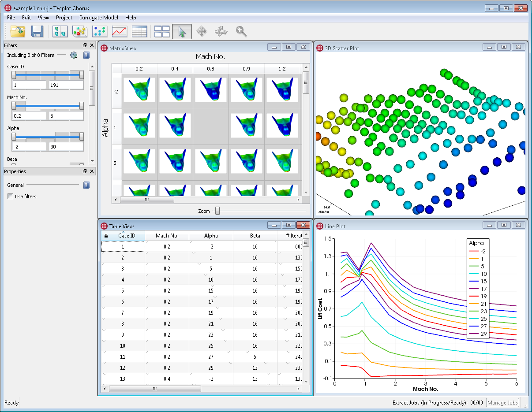Click the 1.2 Mach column header in Matrix View

(x=282, y=68)
